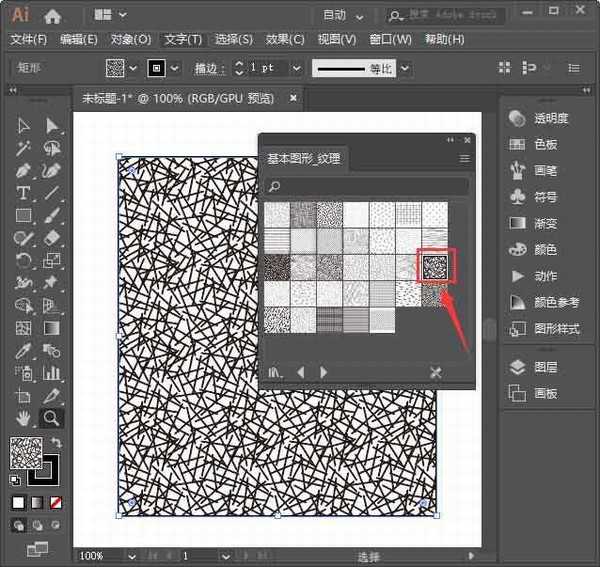The height and width of the screenshot is (567, 600).
Task: Click the red-highlighted pattern swatch
Action: pos(436,266)
